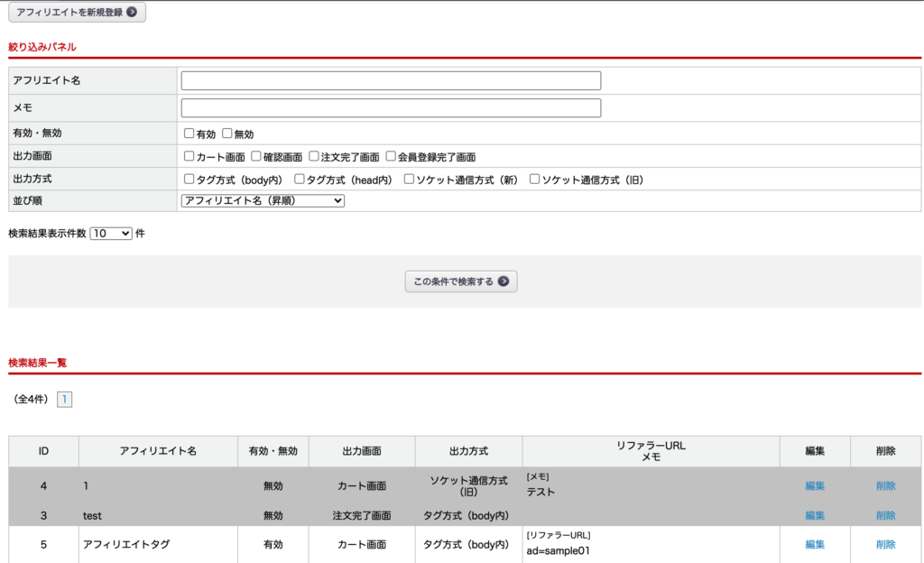Enable the ソケット通信方式（新） checkbox
This screenshot has width=924, height=563.
point(410,179)
